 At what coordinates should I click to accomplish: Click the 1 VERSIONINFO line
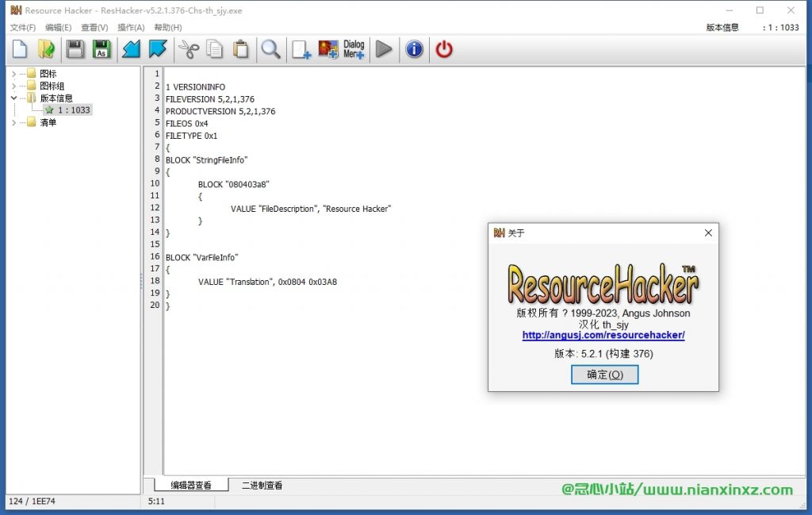[x=195, y=87]
